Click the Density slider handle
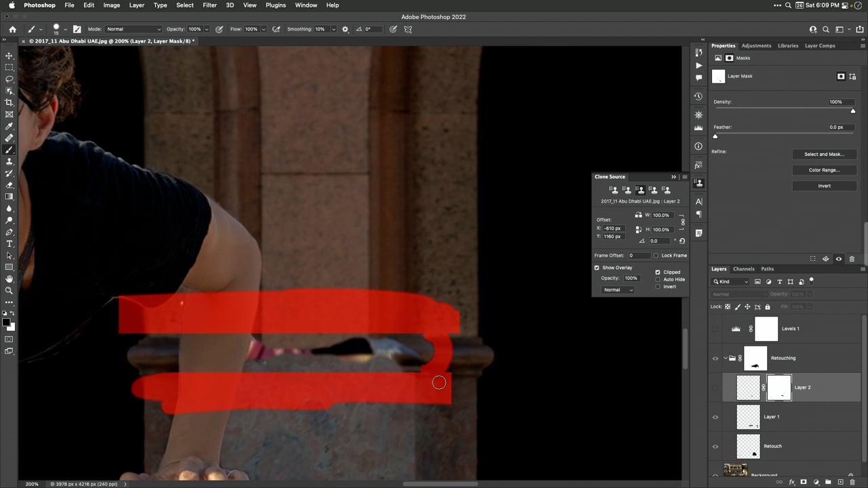Image resolution: width=868 pixels, height=488 pixels. click(x=852, y=111)
